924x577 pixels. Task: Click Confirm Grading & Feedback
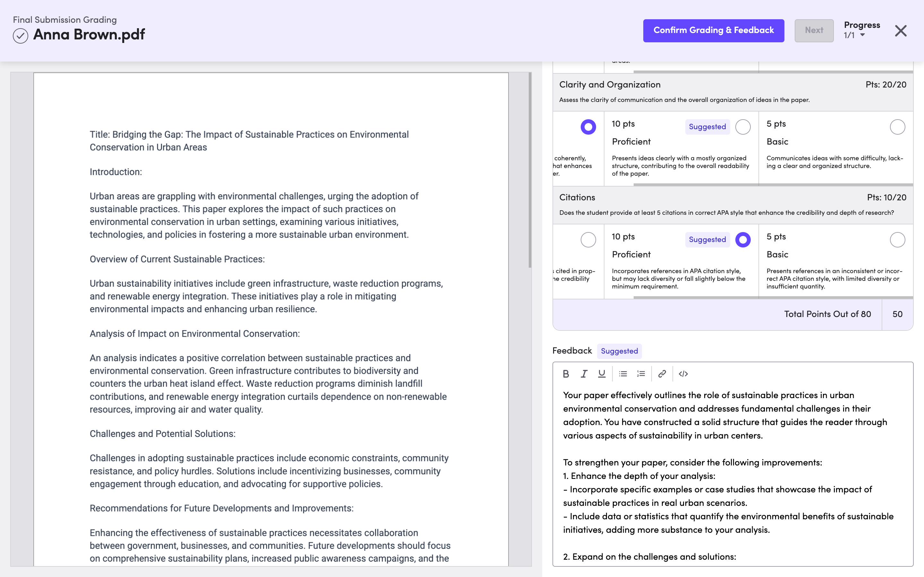pyautogui.click(x=713, y=30)
